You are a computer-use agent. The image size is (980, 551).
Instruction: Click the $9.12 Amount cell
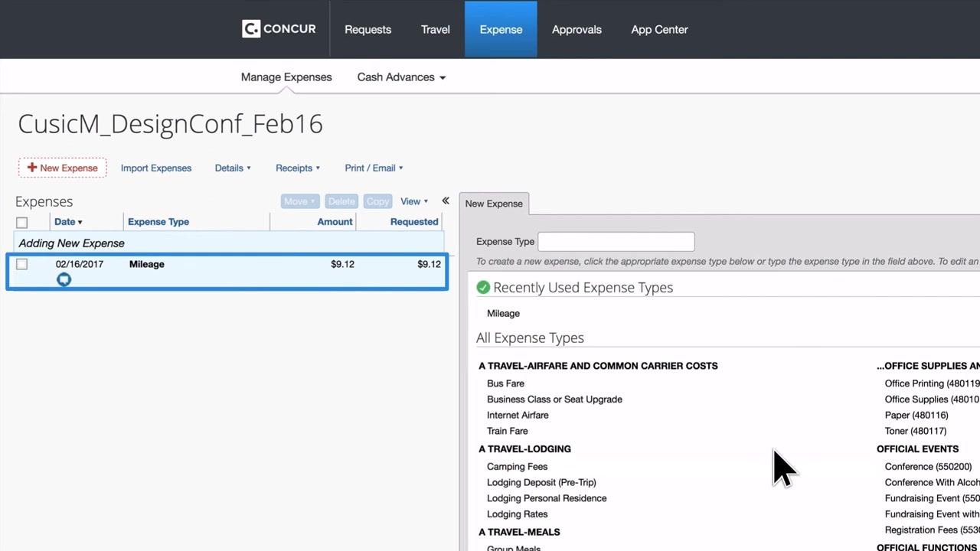(342, 264)
